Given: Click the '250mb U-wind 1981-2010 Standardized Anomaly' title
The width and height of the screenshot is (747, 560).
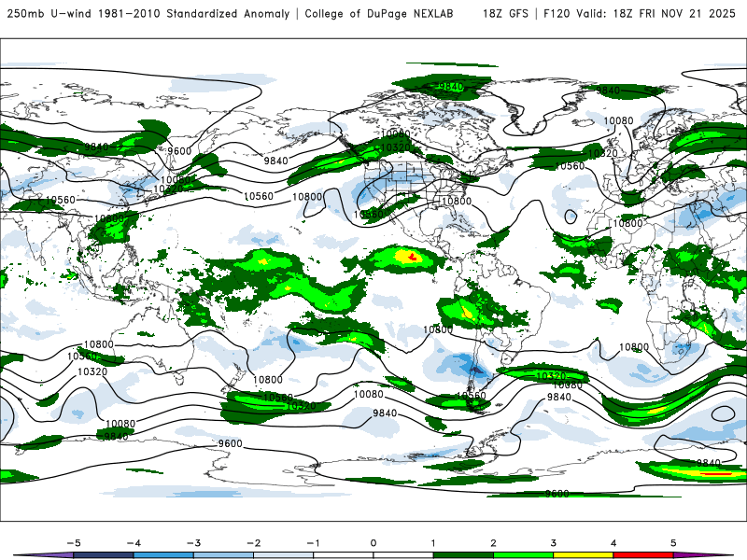Looking at the screenshot, I should (148, 14).
